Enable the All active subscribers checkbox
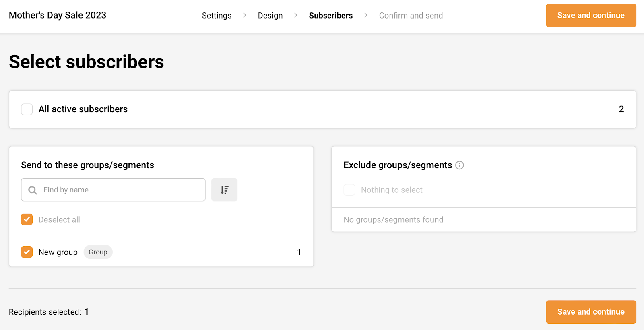Image resolution: width=644 pixels, height=330 pixels. tap(27, 109)
